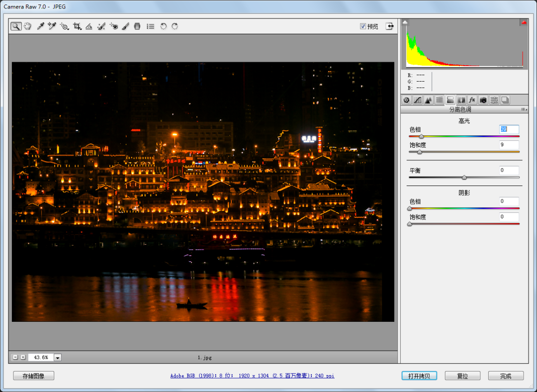Rotate image 90° counterclockwise
The width and height of the screenshot is (537, 392).
pos(164,26)
